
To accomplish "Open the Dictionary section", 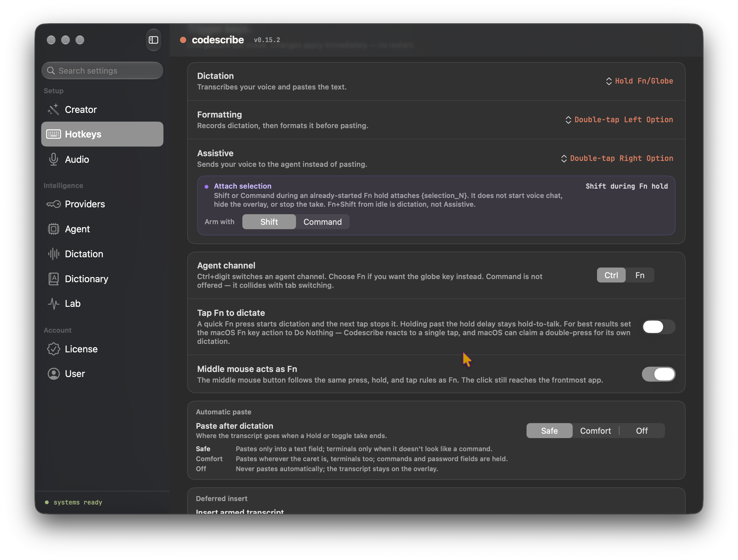I will tap(102, 279).
